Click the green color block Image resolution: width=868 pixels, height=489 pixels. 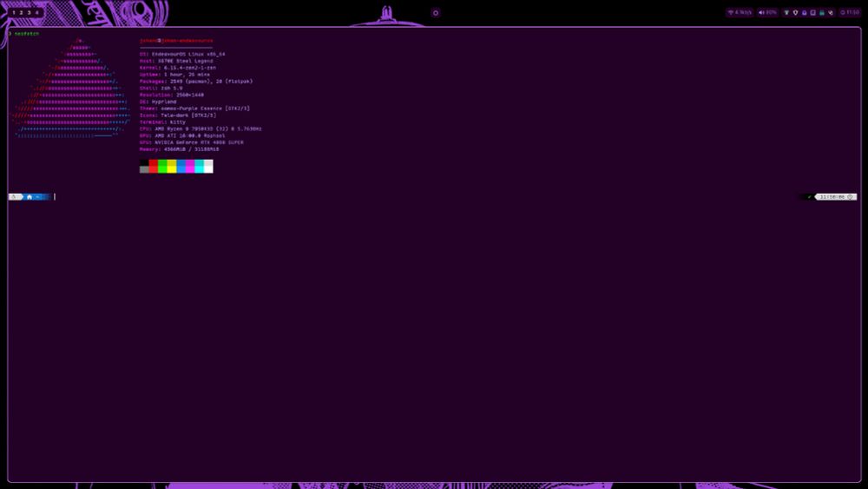[x=162, y=166]
